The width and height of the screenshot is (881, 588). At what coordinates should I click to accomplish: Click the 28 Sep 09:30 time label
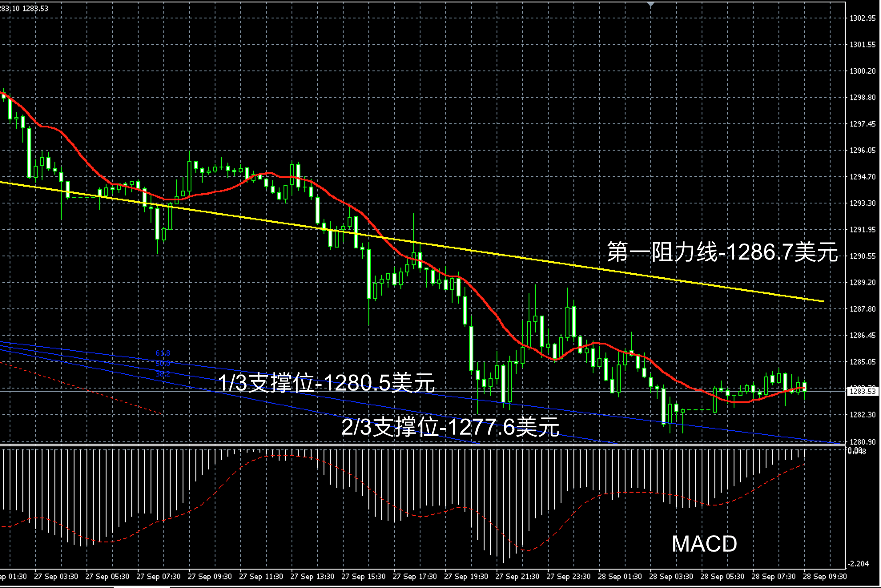tap(825, 576)
